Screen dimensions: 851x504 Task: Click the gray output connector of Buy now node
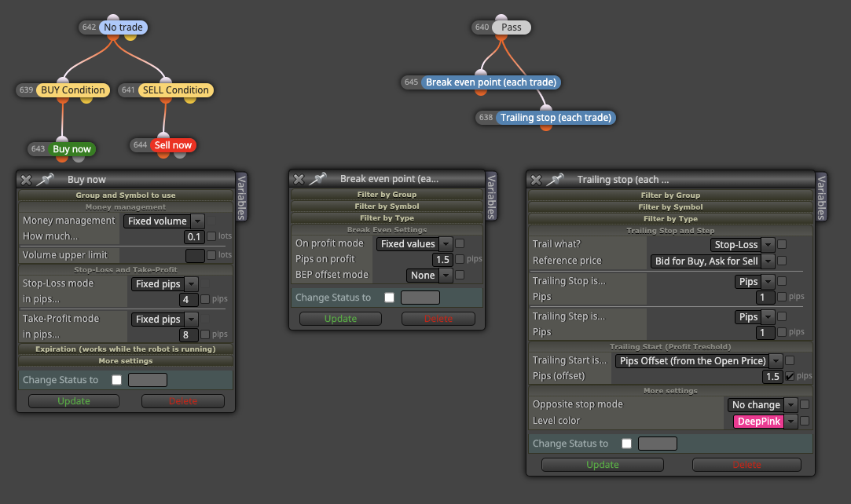coord(79,159)
